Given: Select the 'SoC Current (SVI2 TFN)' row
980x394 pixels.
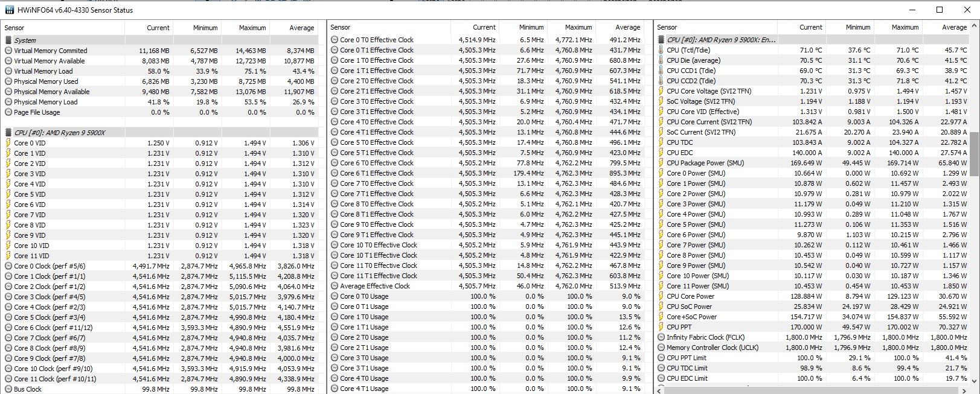Looking at the screenshot, I should point(812,132).
